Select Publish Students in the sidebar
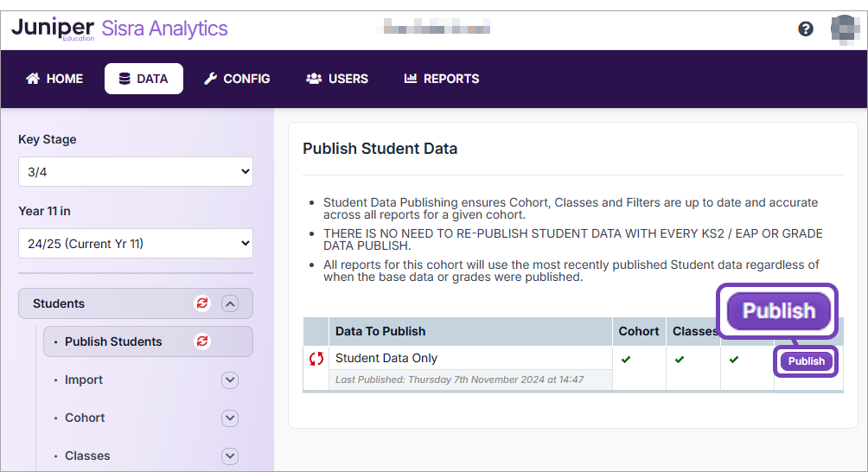This screenshot has height=472, width=868. pyautogui.click(x=113, y=341)
